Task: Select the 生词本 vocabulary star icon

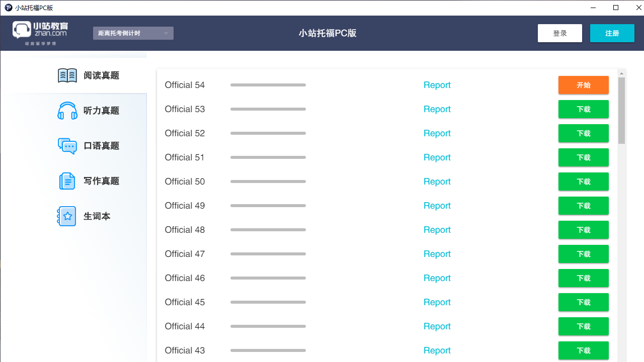Action: pos(67,216)
